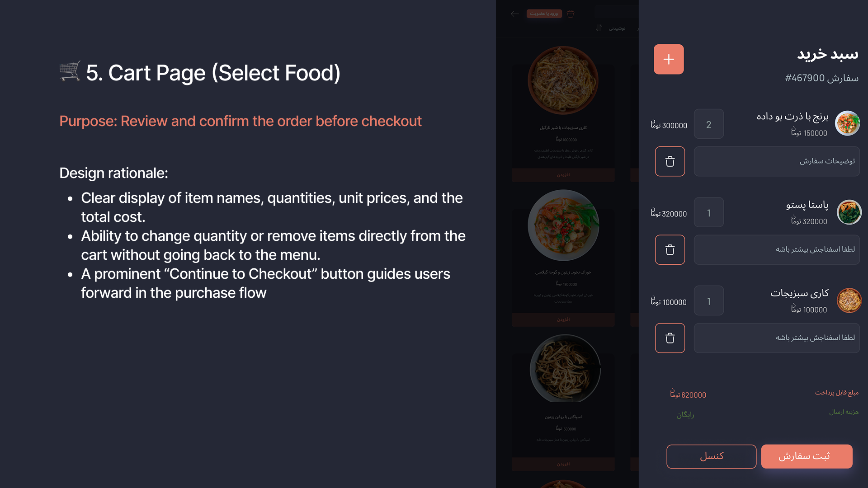Delete the corn rice item with its trash icon
The width and height of the screenshot is (868, 488).
point(670,161)
